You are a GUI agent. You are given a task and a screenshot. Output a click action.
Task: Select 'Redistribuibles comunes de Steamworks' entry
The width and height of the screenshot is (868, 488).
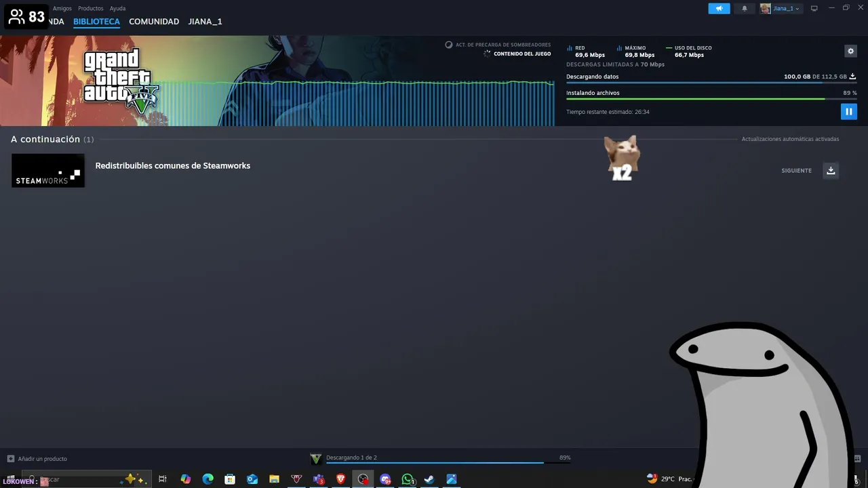pos(173,165)
